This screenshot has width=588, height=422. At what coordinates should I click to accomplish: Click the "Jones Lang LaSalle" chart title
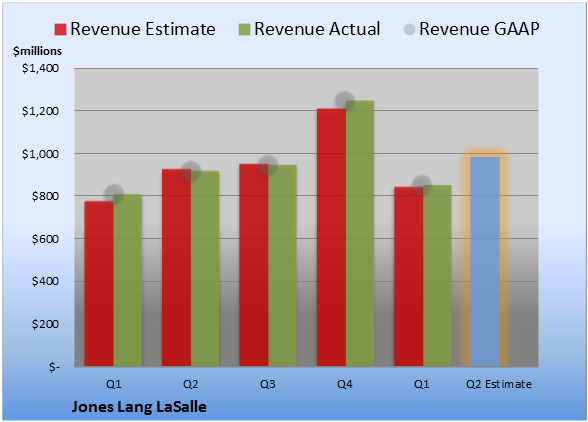[139, 407]
